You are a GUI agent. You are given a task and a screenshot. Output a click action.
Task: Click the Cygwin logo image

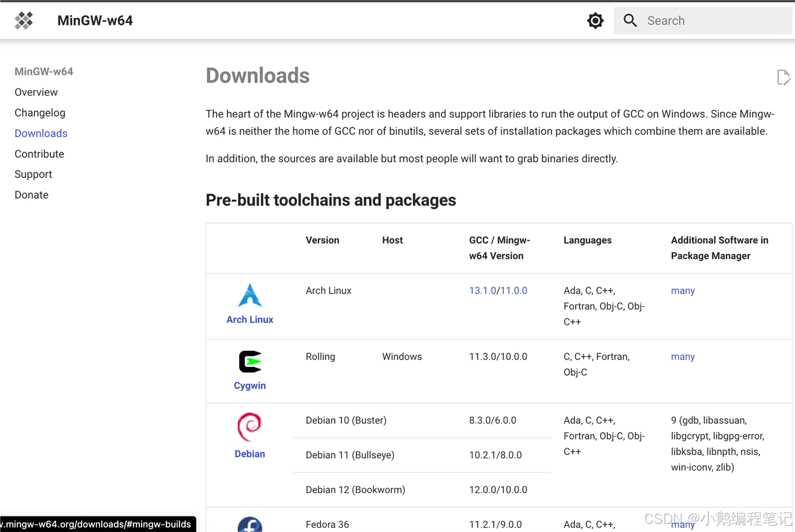pyautogui.click(x=250, y=361)
